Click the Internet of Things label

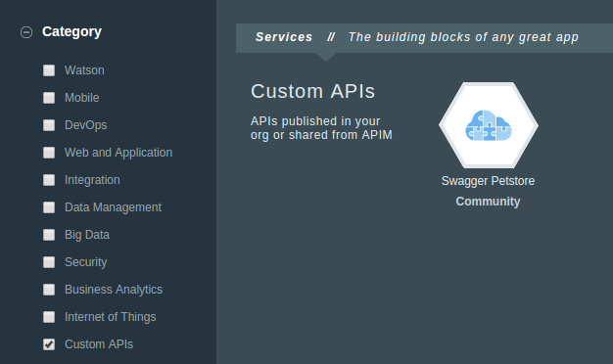pyautogui.click(x=111, y=317)
